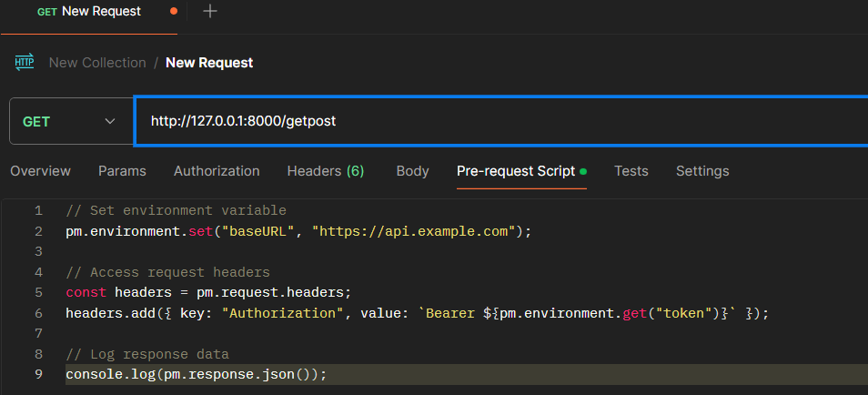Click the console.log code line

196,374
